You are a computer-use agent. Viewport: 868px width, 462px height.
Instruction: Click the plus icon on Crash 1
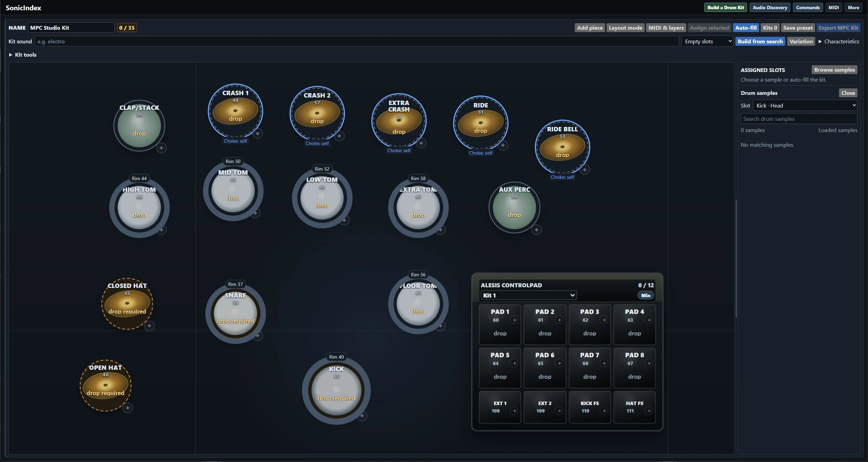click(258, 134)
